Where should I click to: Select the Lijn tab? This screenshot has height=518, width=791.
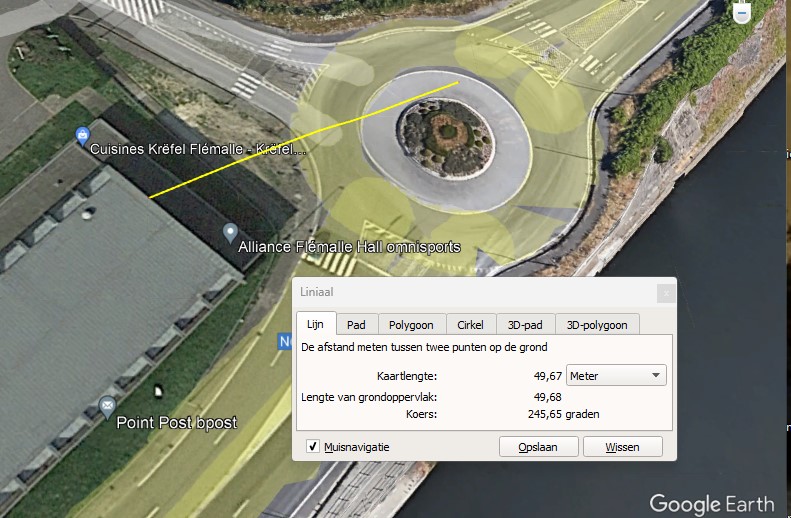315,325
